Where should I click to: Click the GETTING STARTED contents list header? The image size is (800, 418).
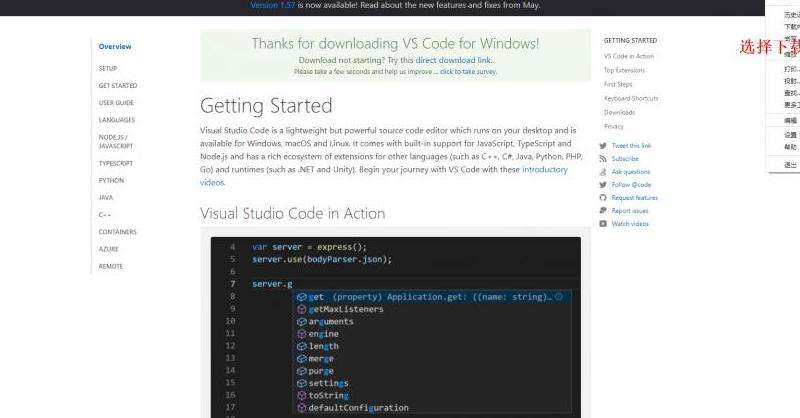[631, 40]
